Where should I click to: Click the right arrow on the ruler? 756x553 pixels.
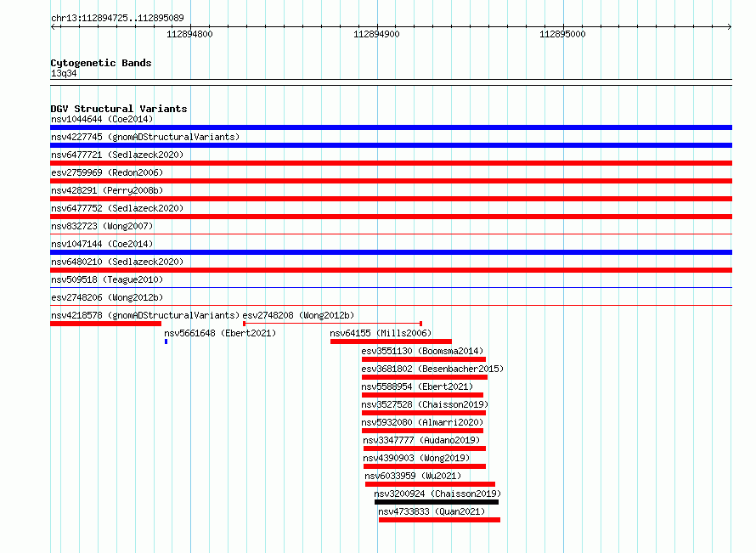pyautogui.click(x=729, y=26)
